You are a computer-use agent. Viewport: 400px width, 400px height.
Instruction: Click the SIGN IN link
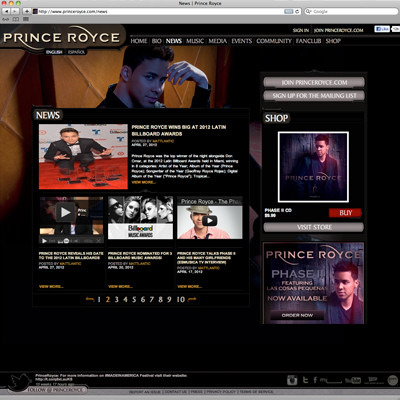[x=301, y=30]
